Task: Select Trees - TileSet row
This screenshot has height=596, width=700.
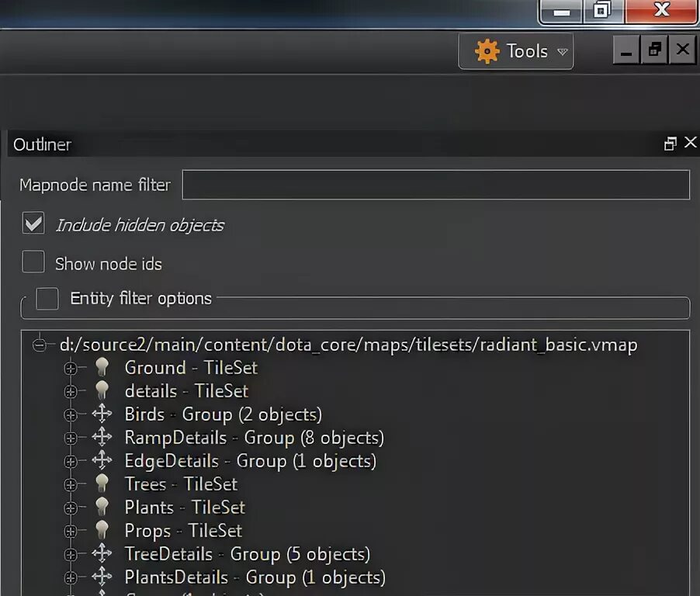Action: (181, 484)
